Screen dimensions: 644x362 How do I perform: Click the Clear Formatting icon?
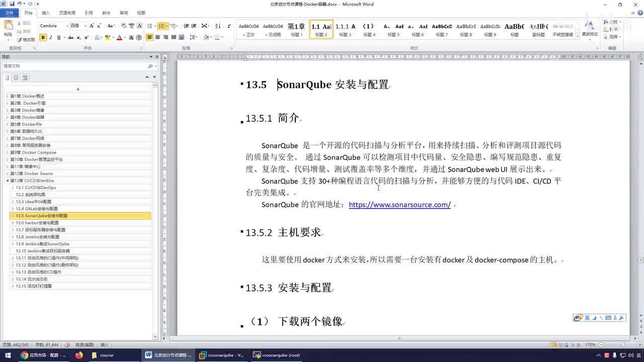click(x=124, y=26)
